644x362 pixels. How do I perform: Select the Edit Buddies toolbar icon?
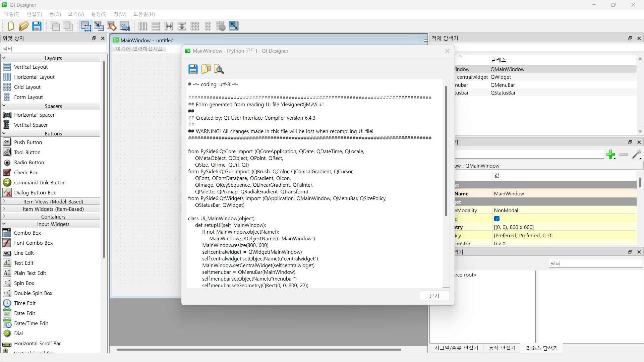112,26
